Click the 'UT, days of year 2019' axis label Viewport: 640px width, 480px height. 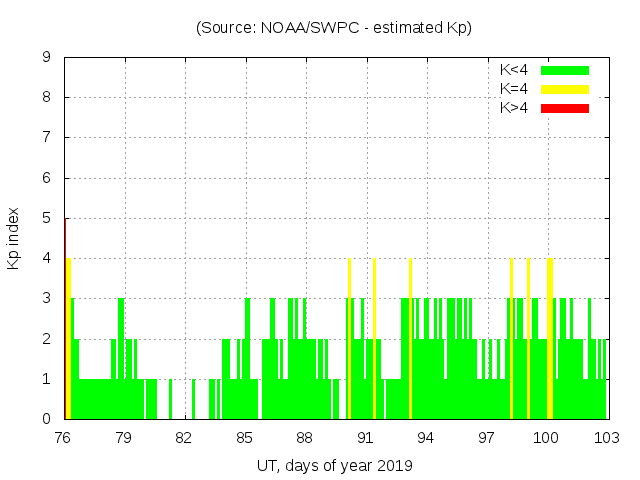click(334, 465)
